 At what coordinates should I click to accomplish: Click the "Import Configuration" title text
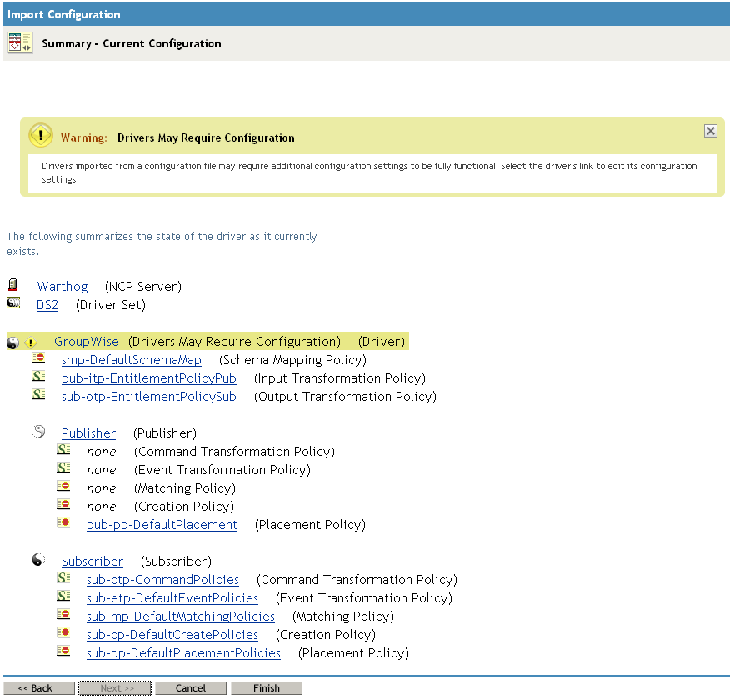(x=64, y=14)
